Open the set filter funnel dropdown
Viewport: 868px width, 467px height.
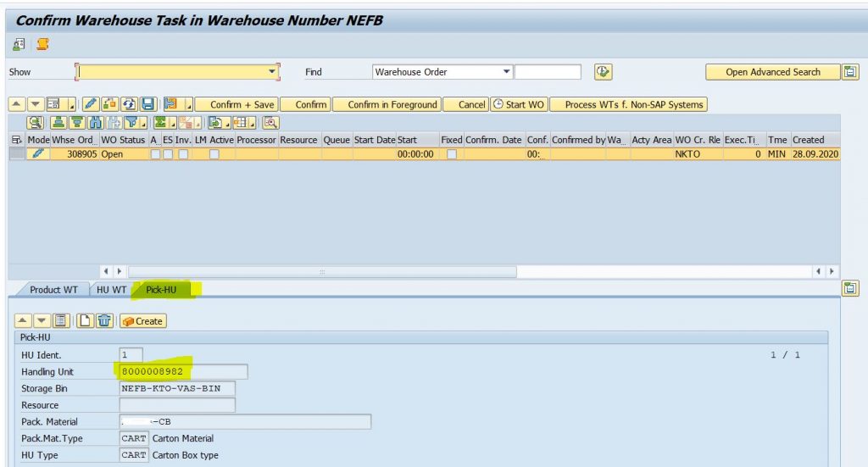pos(143,124)
